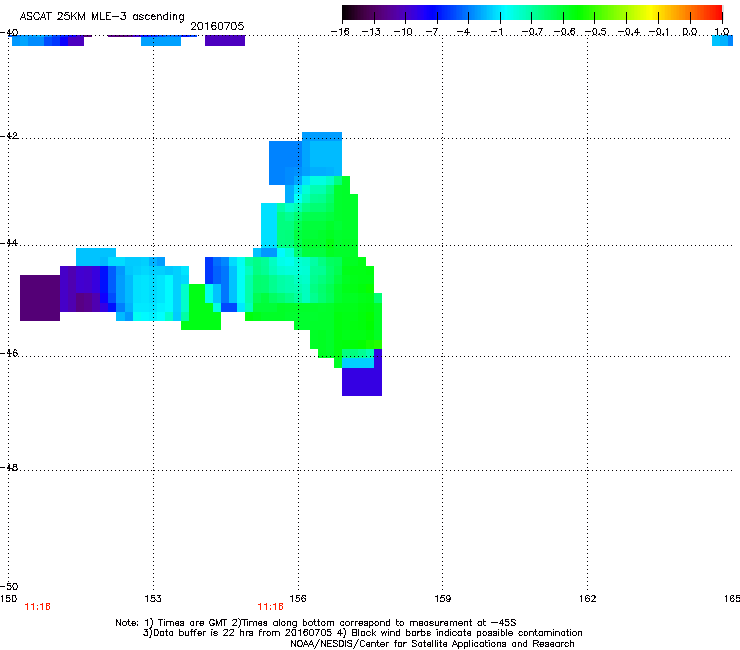740x650 pixels.
Task: Pick the cyan segment of the color bar
Action: (x=505, y=13)
